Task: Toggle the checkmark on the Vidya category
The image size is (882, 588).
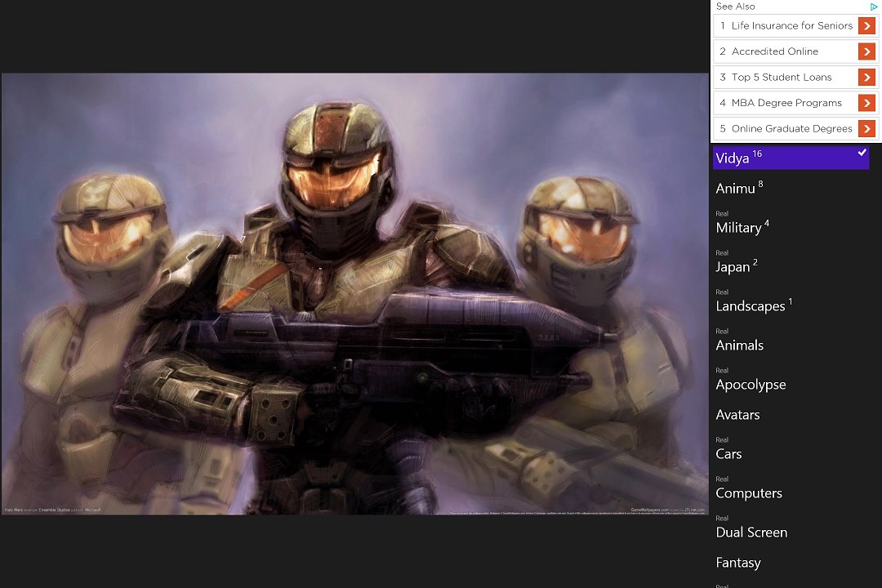Action: pyautogui.click(x=862, y=153)
